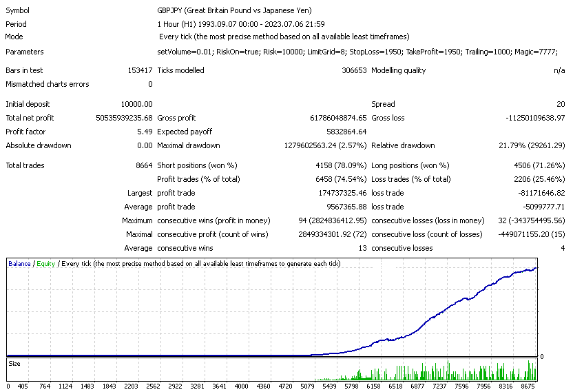573x392 pixels.
Task: Select Average consecutive losses value 4
Action: click(563, 248)
